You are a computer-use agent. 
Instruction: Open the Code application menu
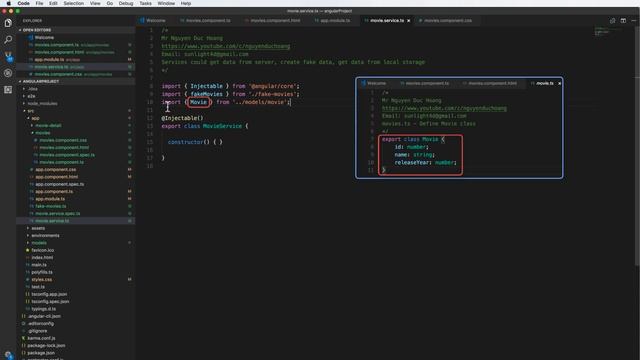(x=23, y=3)
